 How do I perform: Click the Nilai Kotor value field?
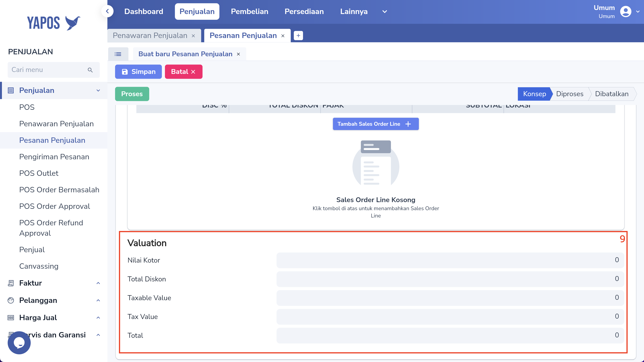(x=450, y=260)
